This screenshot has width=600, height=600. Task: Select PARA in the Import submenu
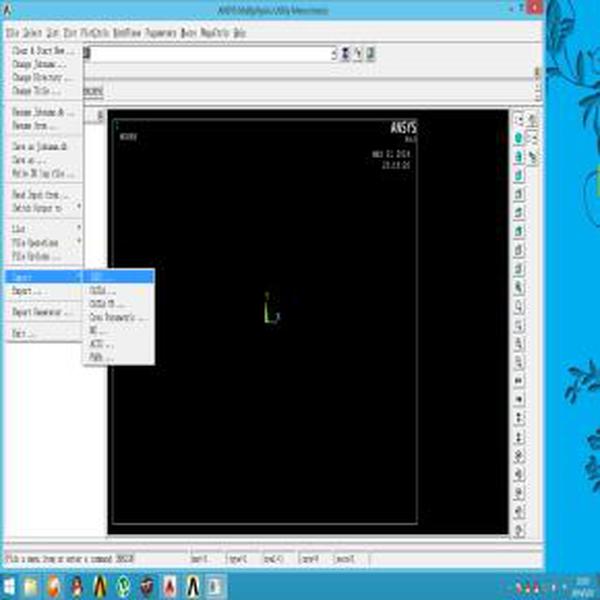119,357
